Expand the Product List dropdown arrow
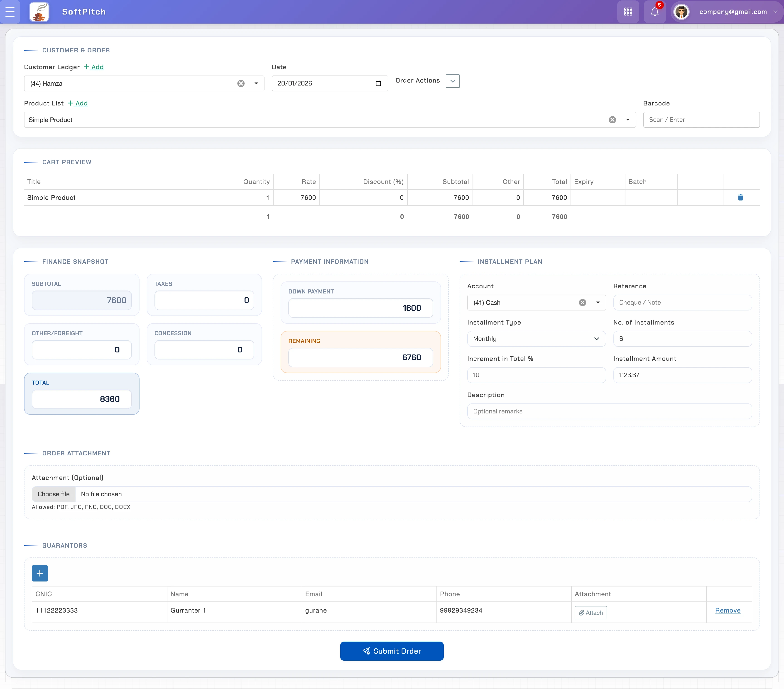 628,120
